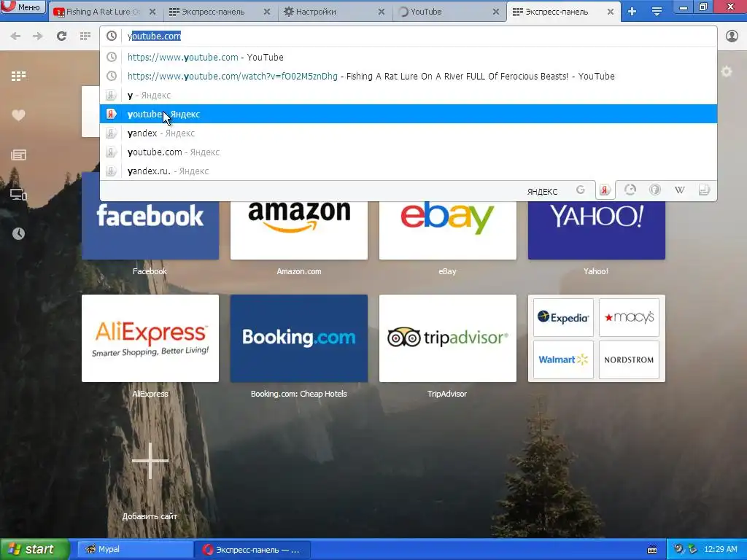Add a site with the Добавить сайт plus
The height and width of the screenshot is (560, 747).
(150, 461)
